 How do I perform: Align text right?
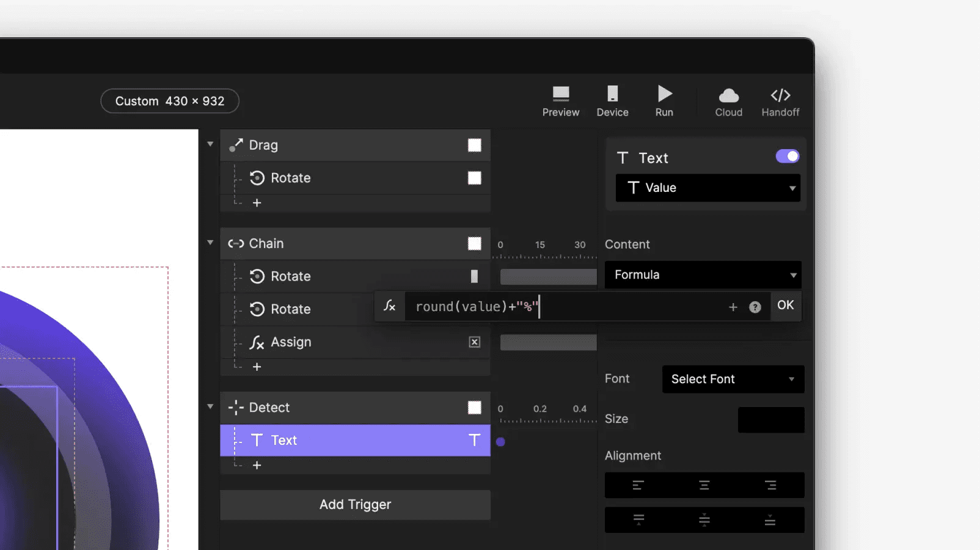770,485
